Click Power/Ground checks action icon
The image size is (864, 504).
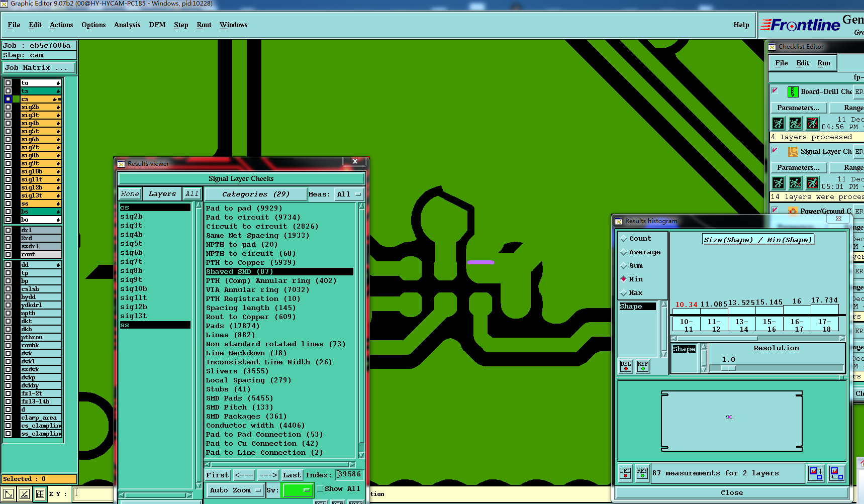tap(793, 211)
